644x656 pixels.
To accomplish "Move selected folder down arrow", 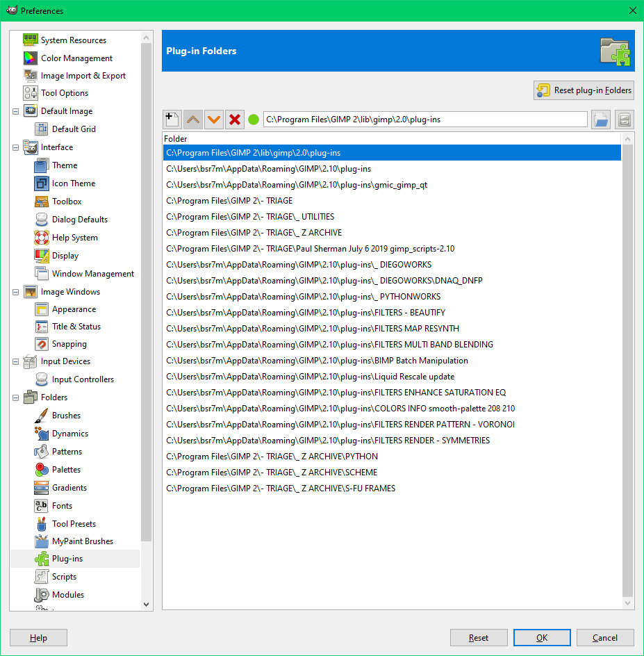I will [x=214, y=120].
